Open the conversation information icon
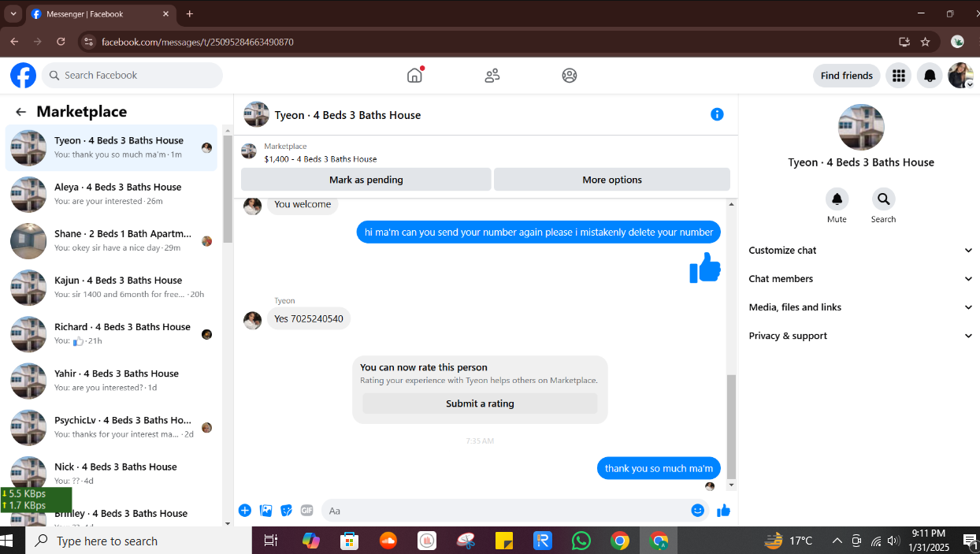 717,114
